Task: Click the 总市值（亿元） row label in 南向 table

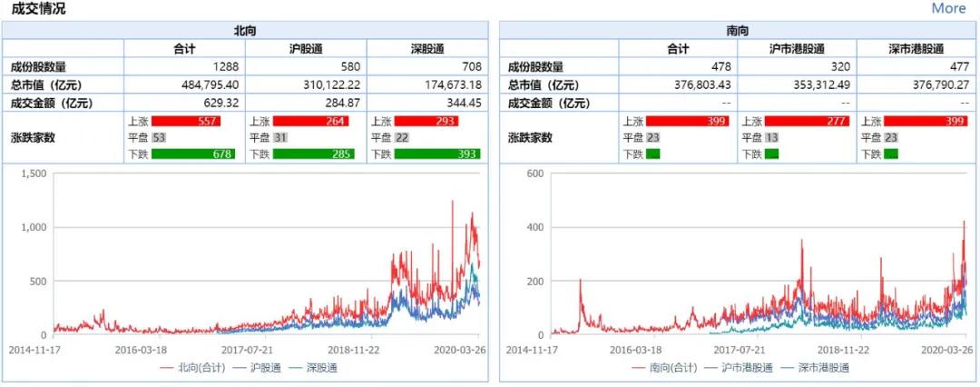Action: pyautogui.click(x=545, y=85)
